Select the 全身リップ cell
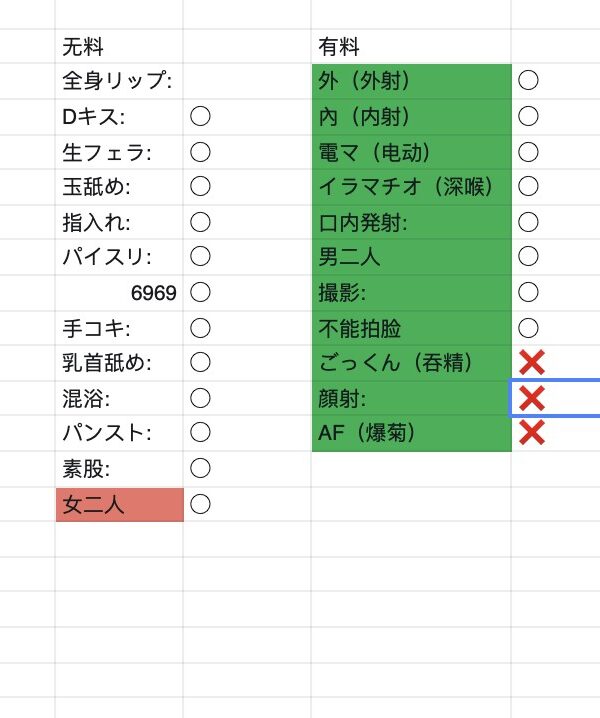Screen dimensions: 600x718 point(118,81)
